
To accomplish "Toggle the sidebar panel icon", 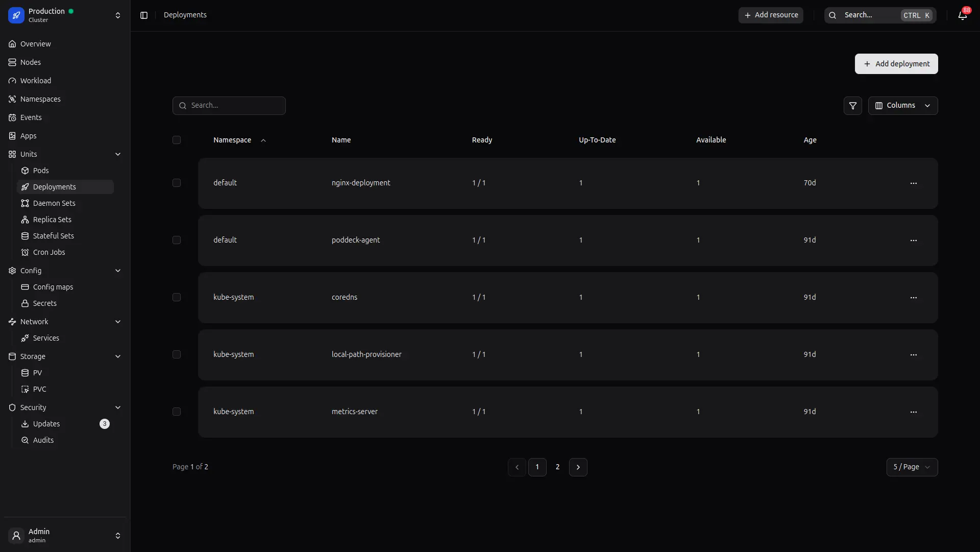I will (144, 15).
